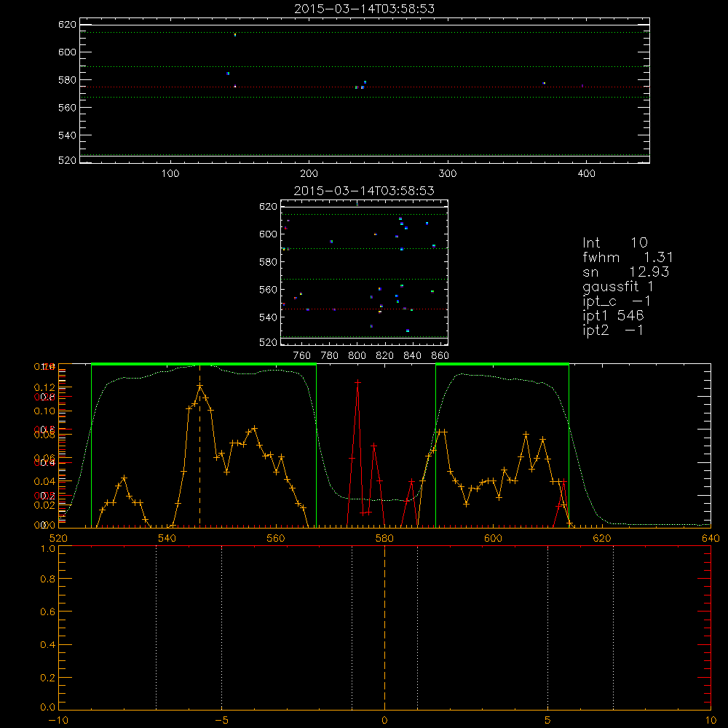Click the data point near 612 in top plot

tap(235, 34)
